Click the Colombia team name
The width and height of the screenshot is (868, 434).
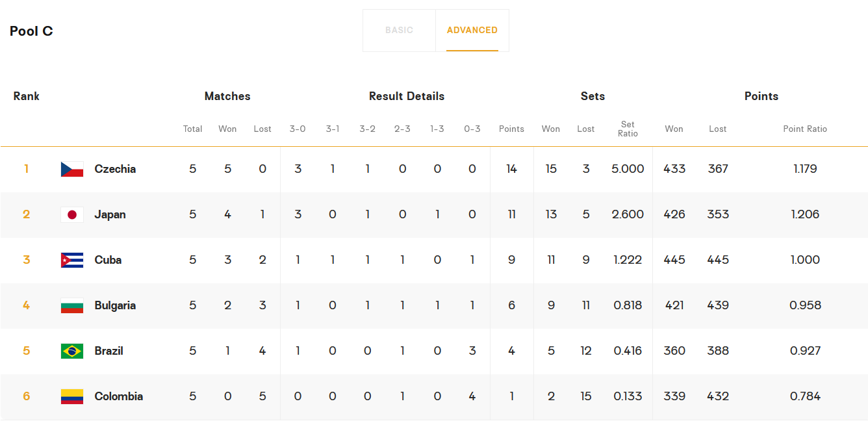[118, 396]
